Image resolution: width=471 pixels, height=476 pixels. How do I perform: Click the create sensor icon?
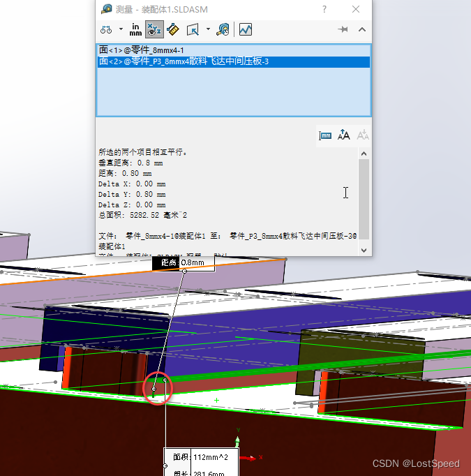[x=246, y=29]
